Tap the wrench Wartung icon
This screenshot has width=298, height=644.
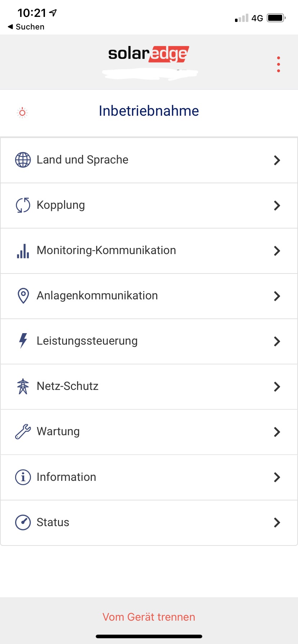(23, 432)
